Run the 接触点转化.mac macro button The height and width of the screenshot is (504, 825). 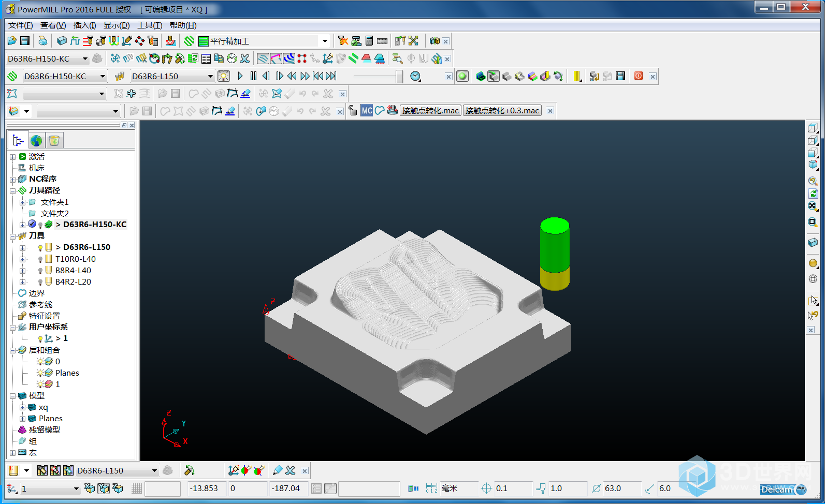430,110
